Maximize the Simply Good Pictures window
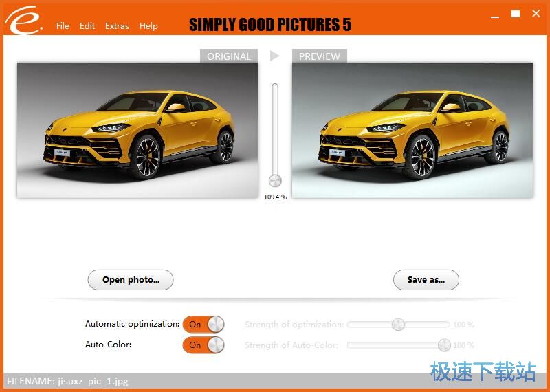This screenshot has width=550, height=392. pyautogui.click(x=516, y=14)
